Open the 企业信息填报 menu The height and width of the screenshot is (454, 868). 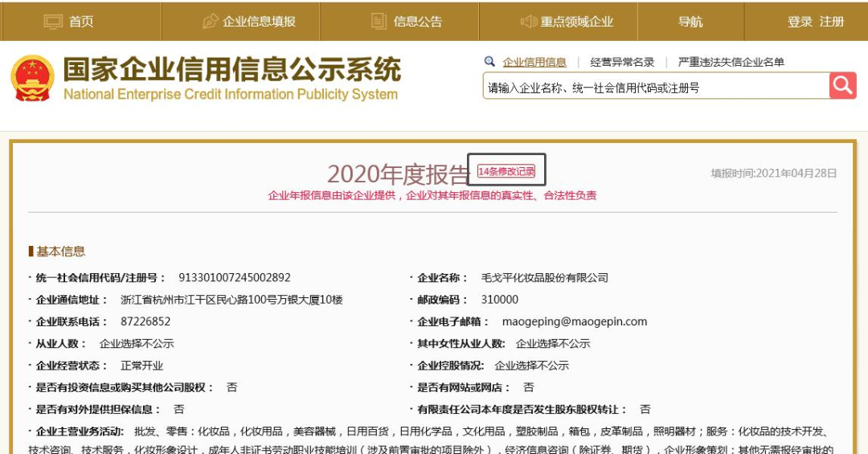(x=259, y=22)
